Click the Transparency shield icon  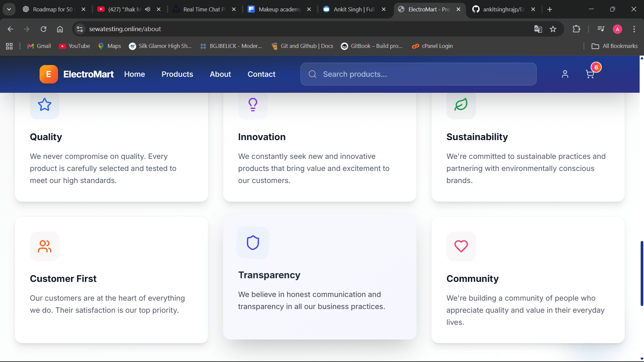click(x=253, y=243)
